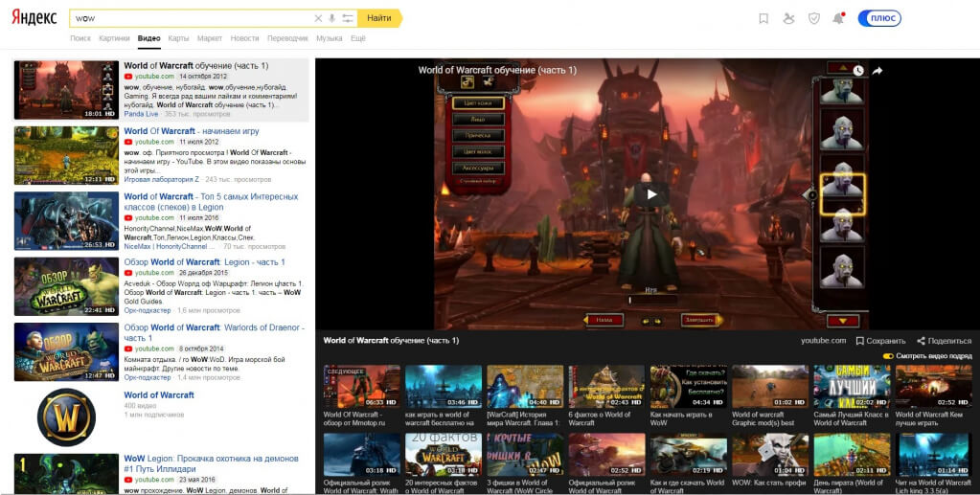Viewport: 980px width, 495px height.
Task: Open related video Чит на World of Warcraft
Action: pyautogui.click(x=933, y=463)
